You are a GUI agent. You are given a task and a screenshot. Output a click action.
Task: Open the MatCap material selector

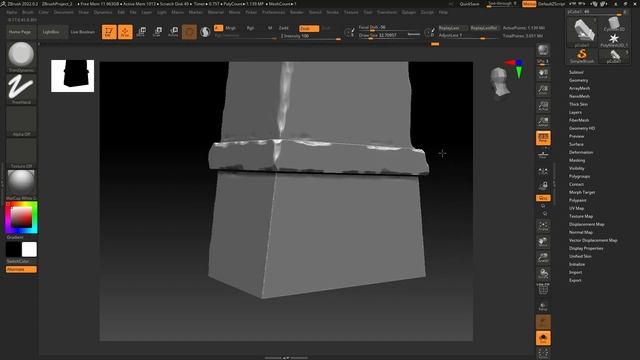pyautogui.click(x=21, y=184)
